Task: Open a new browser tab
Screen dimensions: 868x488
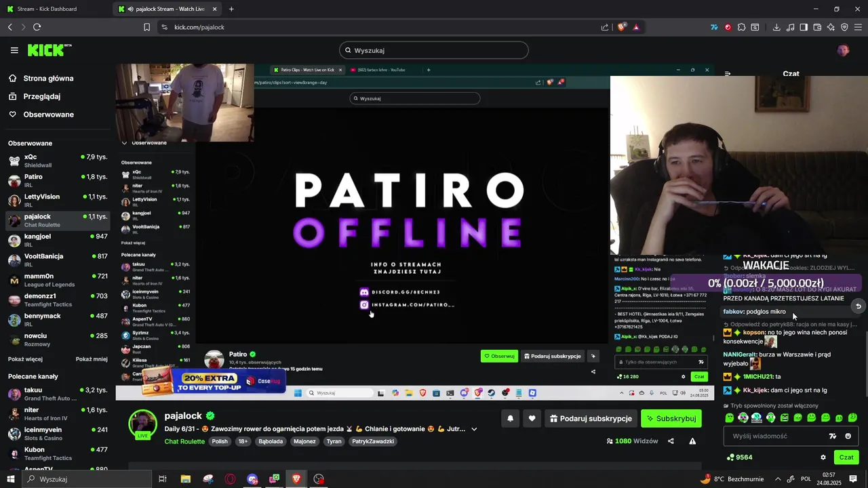Action: coord(231,9)
